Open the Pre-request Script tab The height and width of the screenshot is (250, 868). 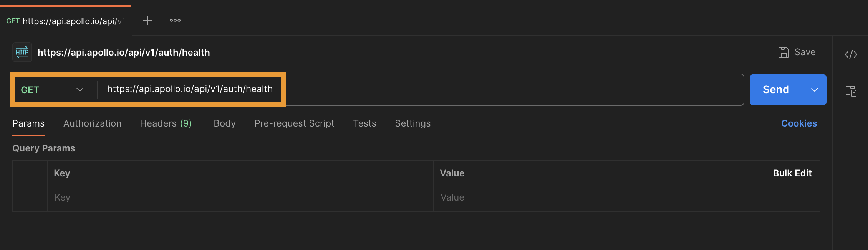[294, 123]
